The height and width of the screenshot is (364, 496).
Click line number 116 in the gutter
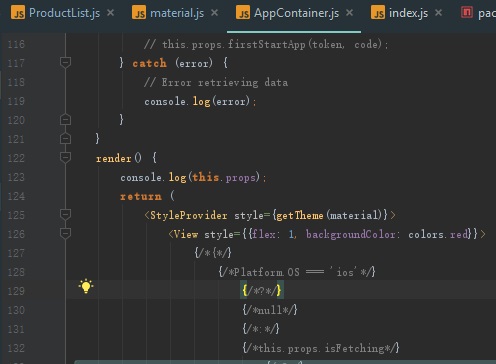[16, 44]
